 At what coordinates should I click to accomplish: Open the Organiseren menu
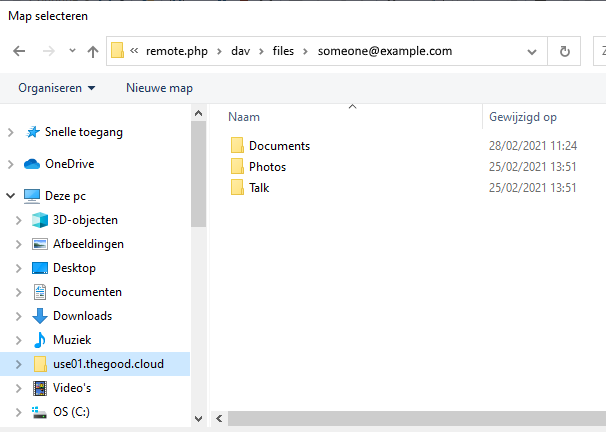pyautogui.click(x=57, y=88)
